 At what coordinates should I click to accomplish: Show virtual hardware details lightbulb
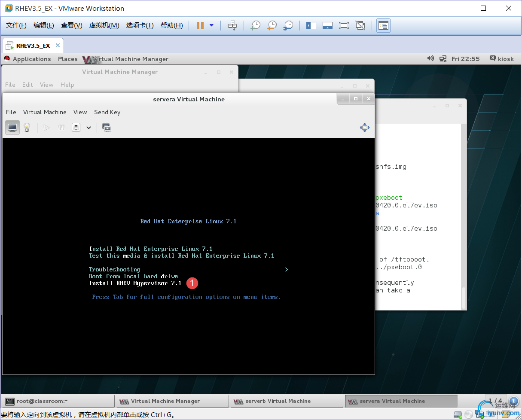27,128
